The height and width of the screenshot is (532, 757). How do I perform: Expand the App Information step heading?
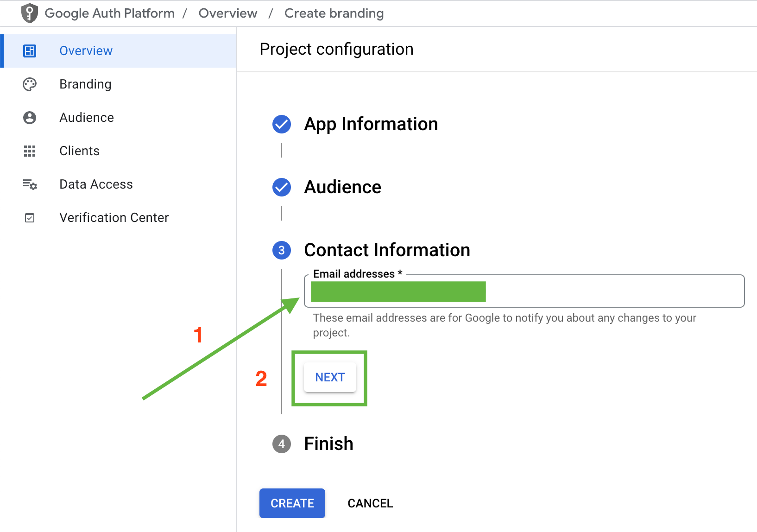371,124
